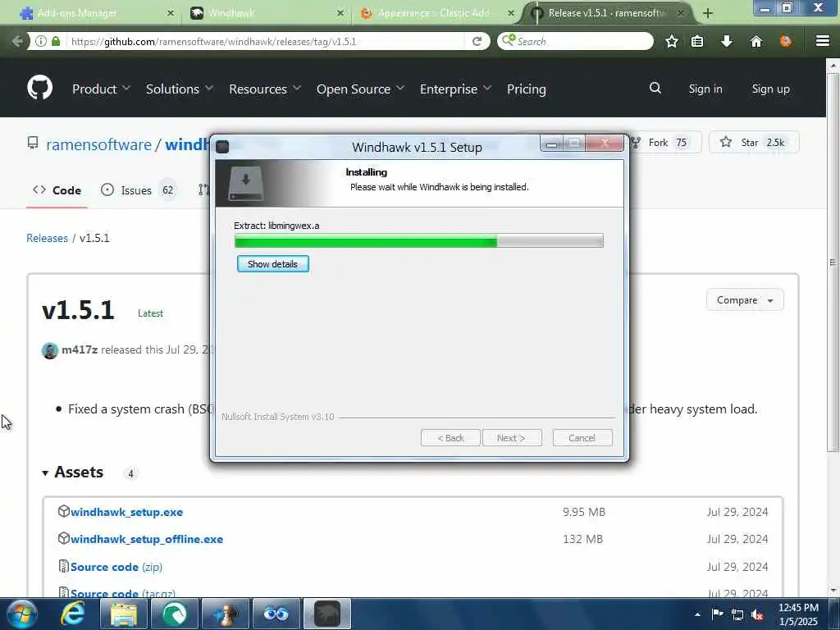The height and width of the screenshot is (630, 840).
Task: Open the repository Code tab
Action: tap(57, 190)
